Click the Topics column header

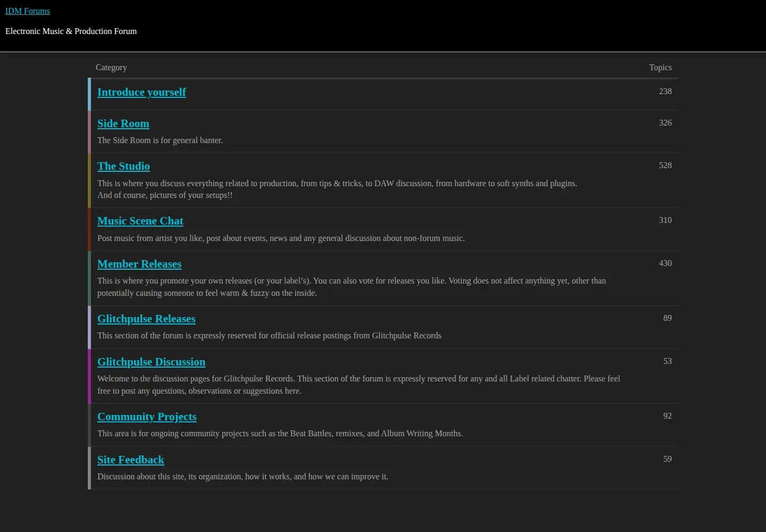click(660, 68)
